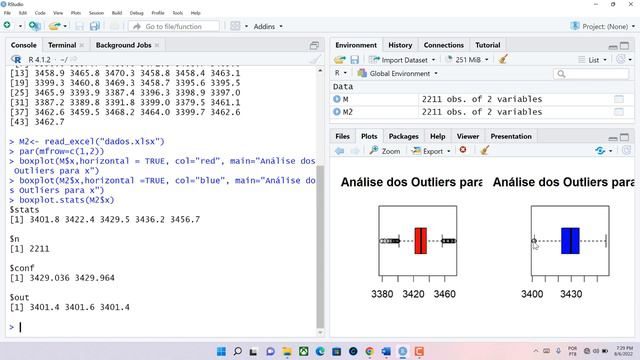
Task: Switch to the History tab
Action: click(400, 45)
